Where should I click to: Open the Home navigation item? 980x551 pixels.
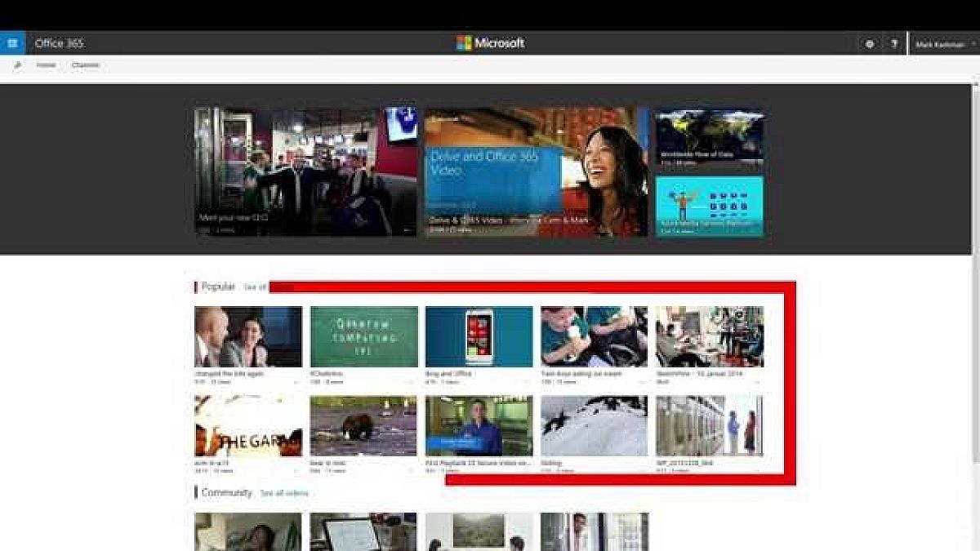pos(47,65)
